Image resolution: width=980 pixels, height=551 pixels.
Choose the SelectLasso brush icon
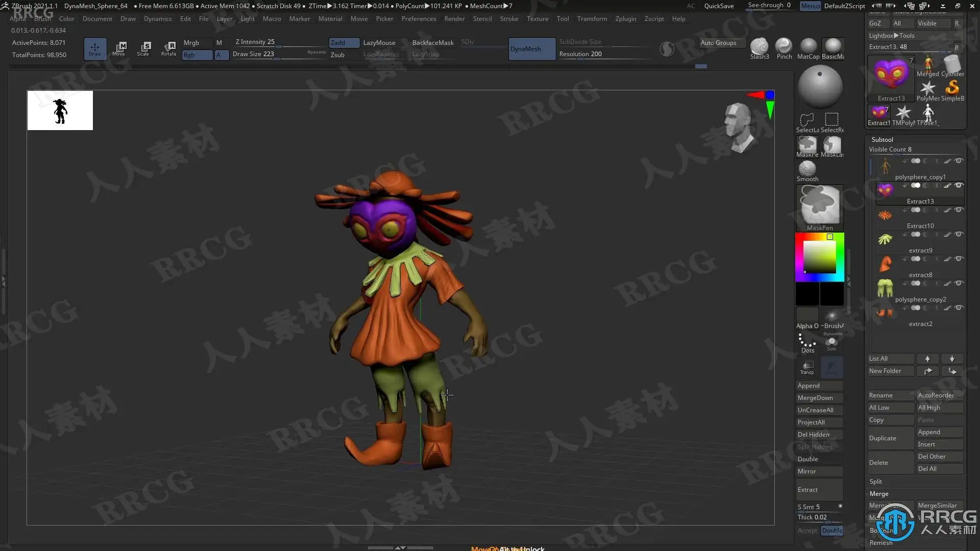click(x=807, y=122)
